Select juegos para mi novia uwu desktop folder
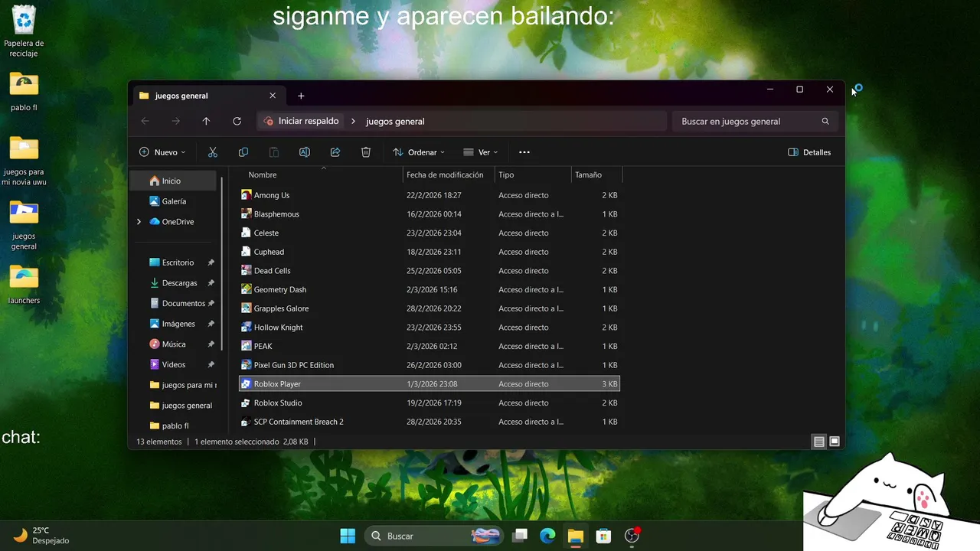The image size is (980, 551). coord(24,161)
